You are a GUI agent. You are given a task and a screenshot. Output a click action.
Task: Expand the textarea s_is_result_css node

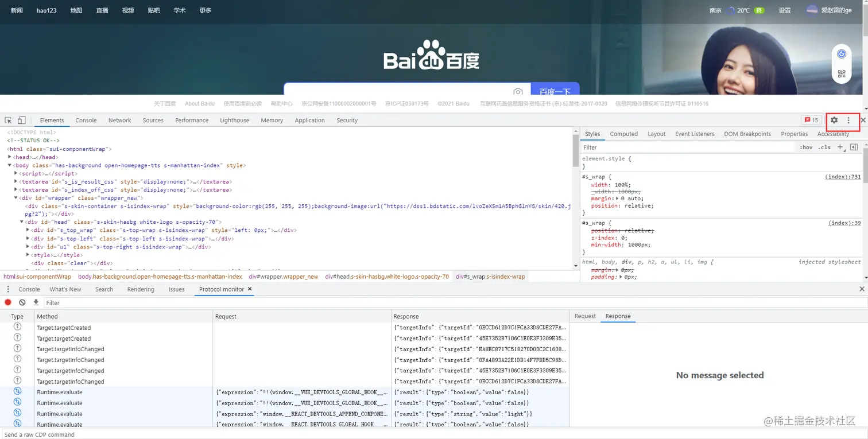coord(16,181)
